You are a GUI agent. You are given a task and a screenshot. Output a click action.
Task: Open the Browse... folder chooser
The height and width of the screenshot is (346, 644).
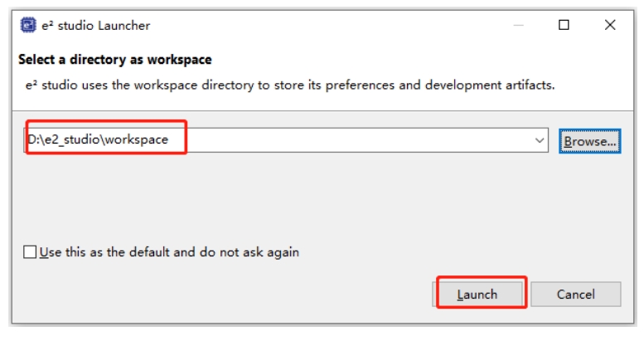(x=589, y=141)
